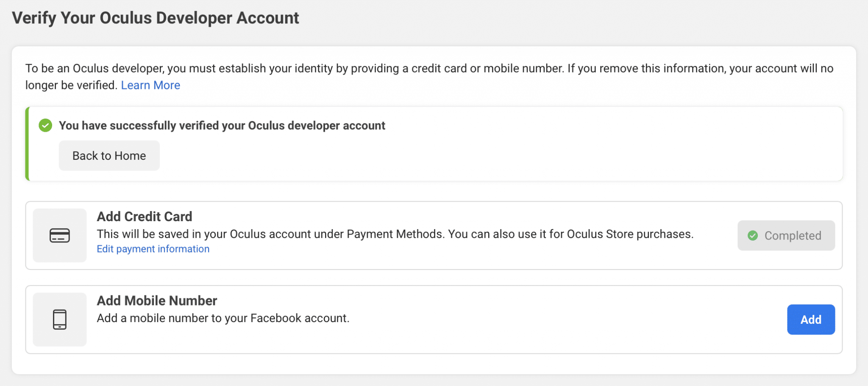This screenshot has height=386, width=868.
Task: Open Edit payment information link
Action: pyautogui.click(x=153, y=249)
